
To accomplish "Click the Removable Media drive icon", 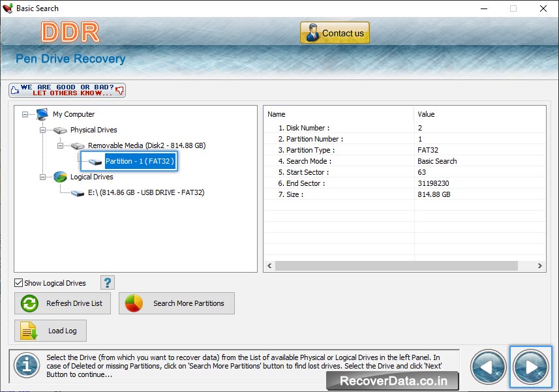I will [78, 145].
